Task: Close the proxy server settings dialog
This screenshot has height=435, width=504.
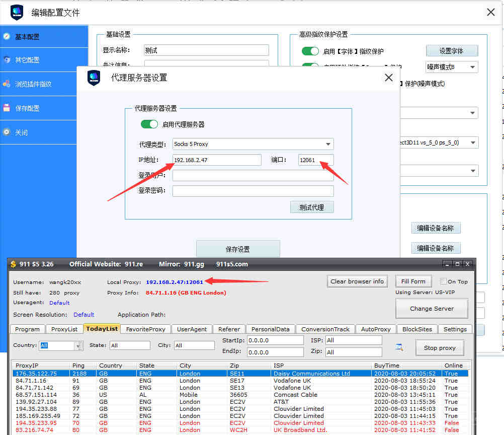Action: tap(389, 78)
